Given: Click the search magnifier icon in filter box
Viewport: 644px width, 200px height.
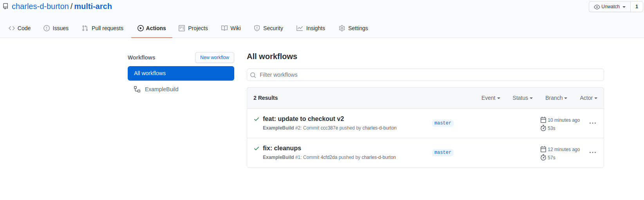Looking at the screenshot, I should tap(253, 75).
